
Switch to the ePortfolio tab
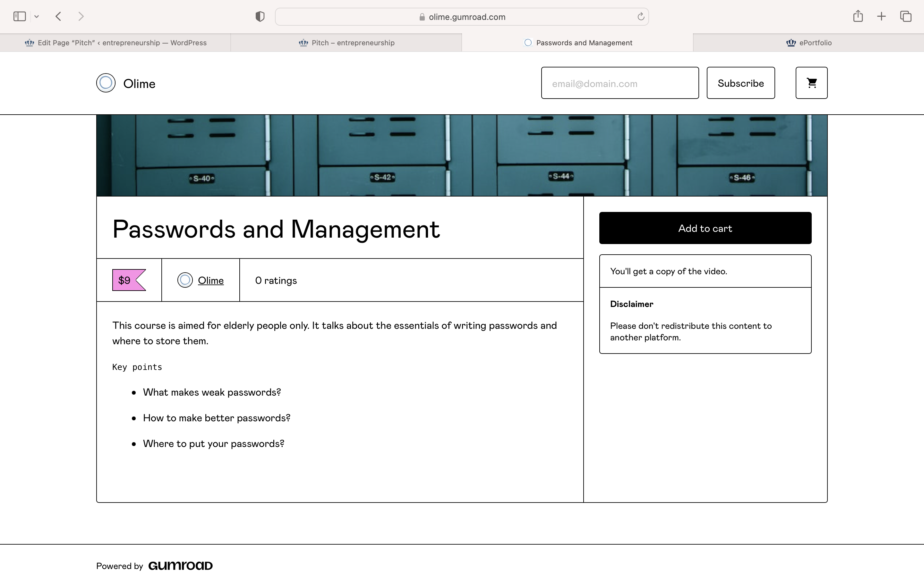pyautogui.click(x=809, y=43)
